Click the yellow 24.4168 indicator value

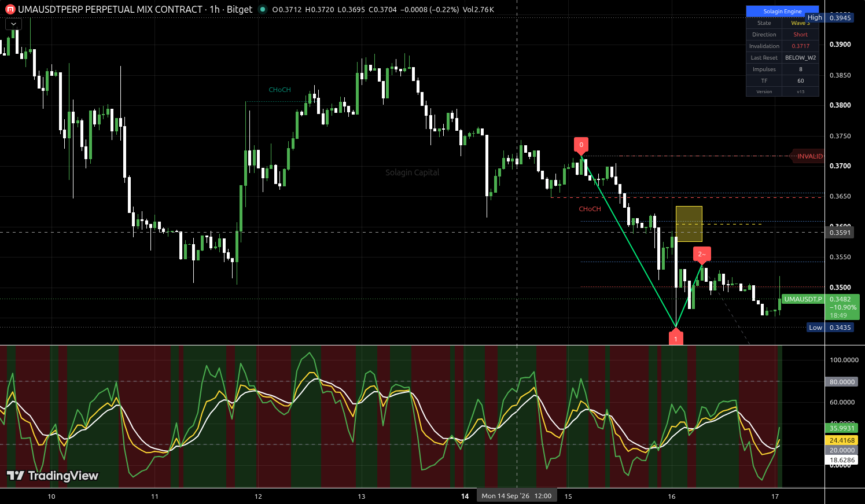(x=842, y=440)
